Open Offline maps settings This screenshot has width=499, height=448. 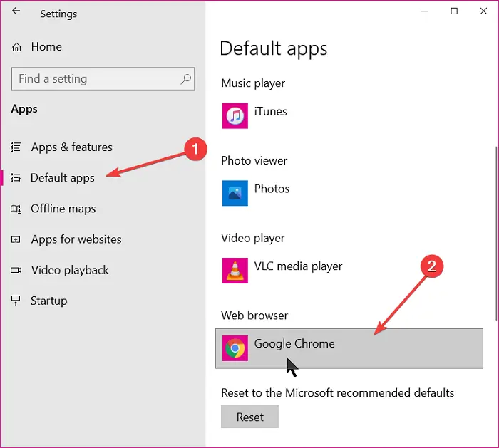click(x=63, y=209)
